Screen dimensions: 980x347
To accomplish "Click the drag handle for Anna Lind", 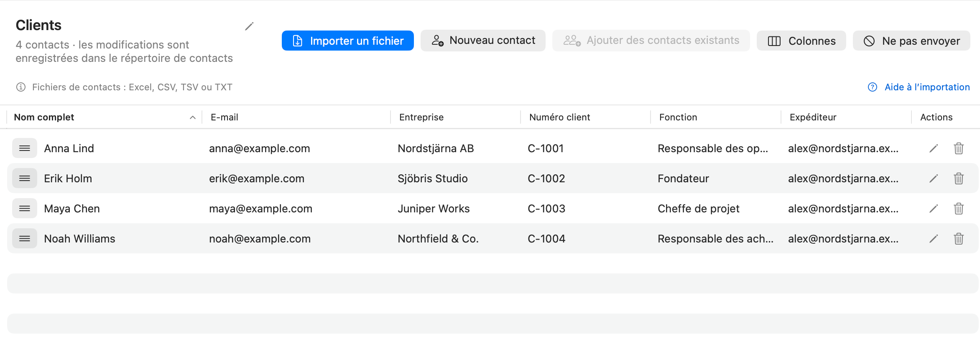I will click(25, 148).
